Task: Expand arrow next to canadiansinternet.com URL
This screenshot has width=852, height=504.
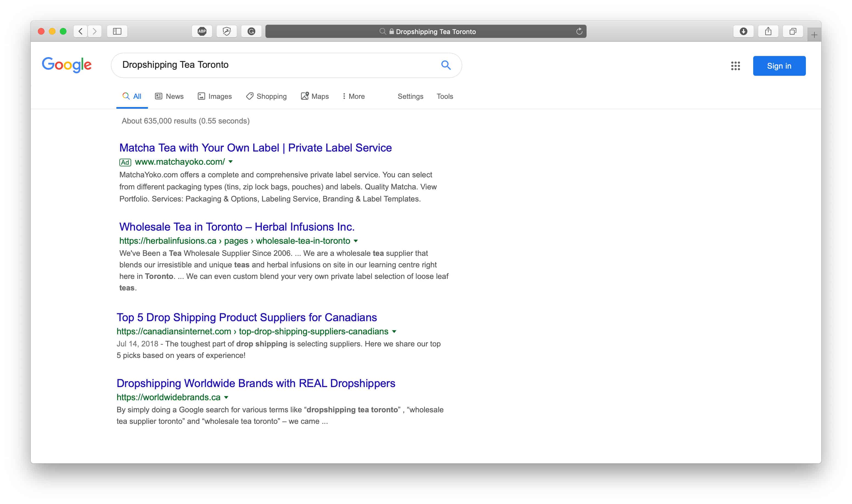Action: [x=394, y=332]
